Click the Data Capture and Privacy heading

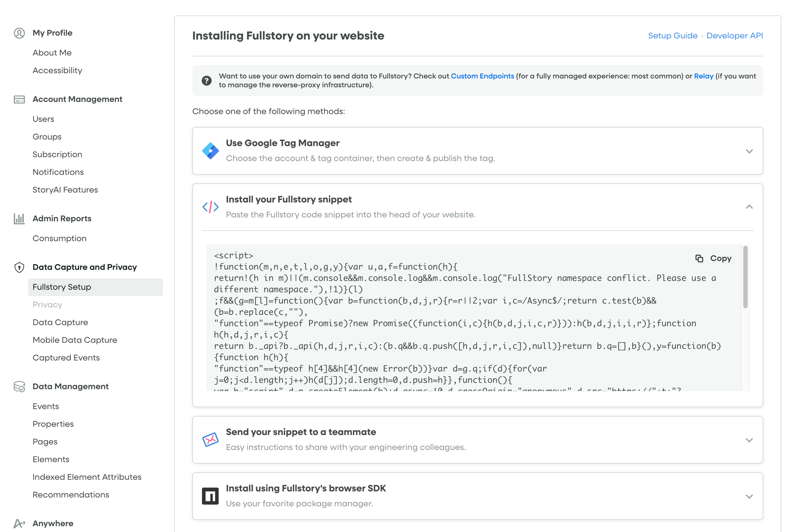pyautogui.click(x=85, y=267)
